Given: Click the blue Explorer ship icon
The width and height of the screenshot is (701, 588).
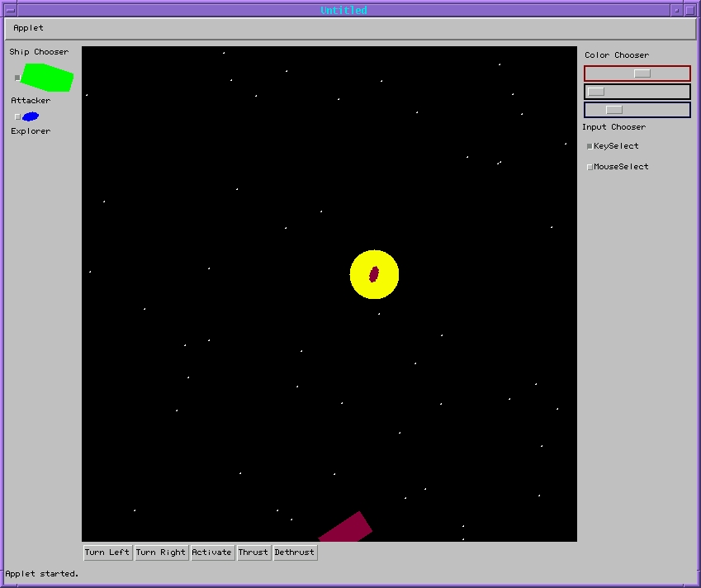Looking at the screenshot, I should [x=31, y=116].
